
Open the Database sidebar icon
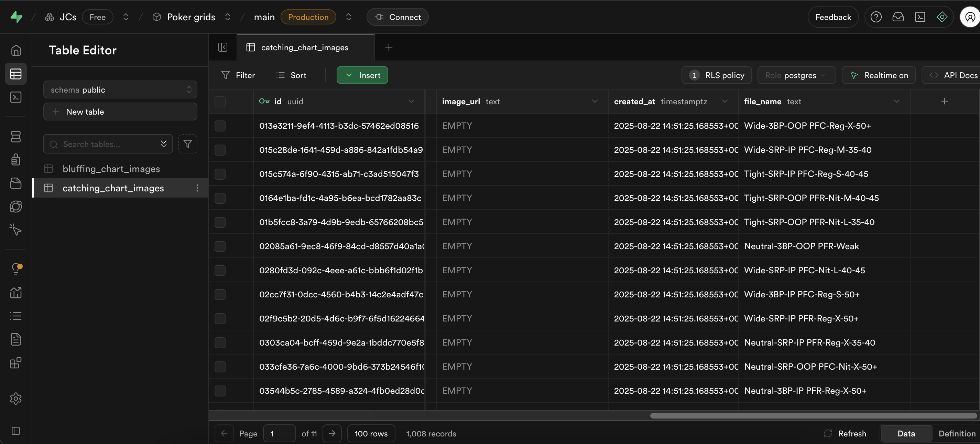click(15, 137)
